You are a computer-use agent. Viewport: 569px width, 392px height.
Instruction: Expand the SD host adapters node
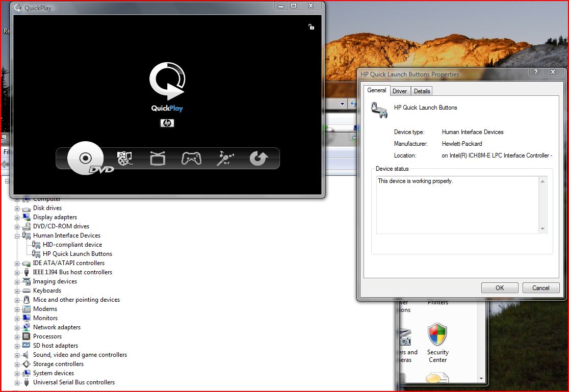click(17, 346)
